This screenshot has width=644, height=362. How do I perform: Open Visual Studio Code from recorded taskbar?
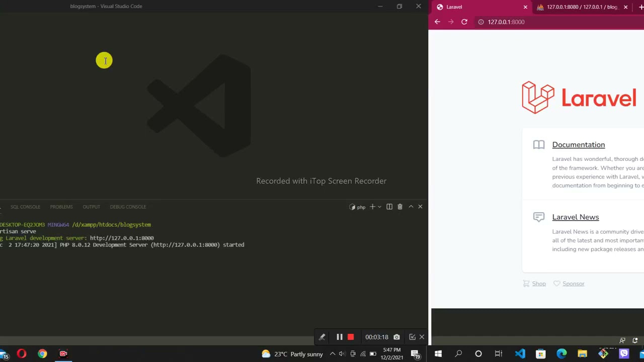(x=520, y=354)
